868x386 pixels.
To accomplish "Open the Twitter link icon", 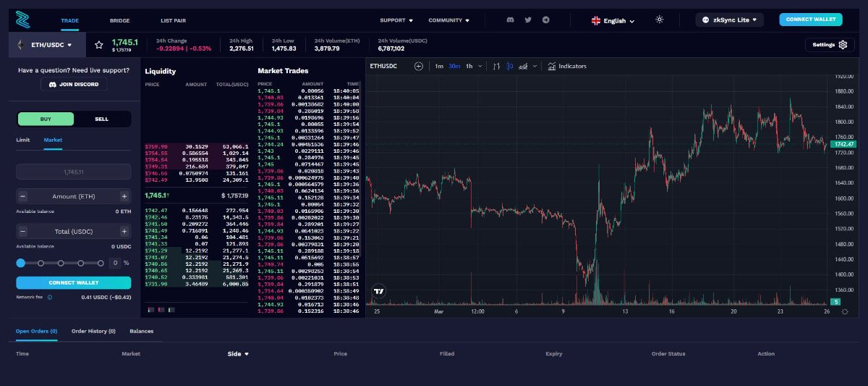I will click(x=528, y=20).
